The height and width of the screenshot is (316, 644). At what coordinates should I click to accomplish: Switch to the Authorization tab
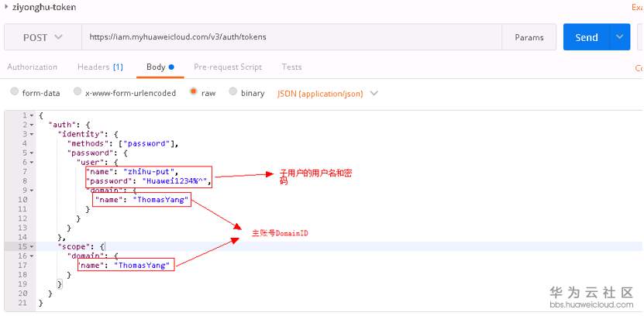click(32, 67)
